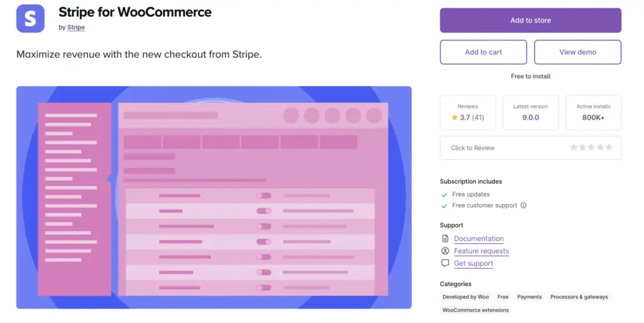The height and width of the screenshot is (323, 644).
Task: Click the Stripe checkout preview image
Action: [x=214, y=197]
